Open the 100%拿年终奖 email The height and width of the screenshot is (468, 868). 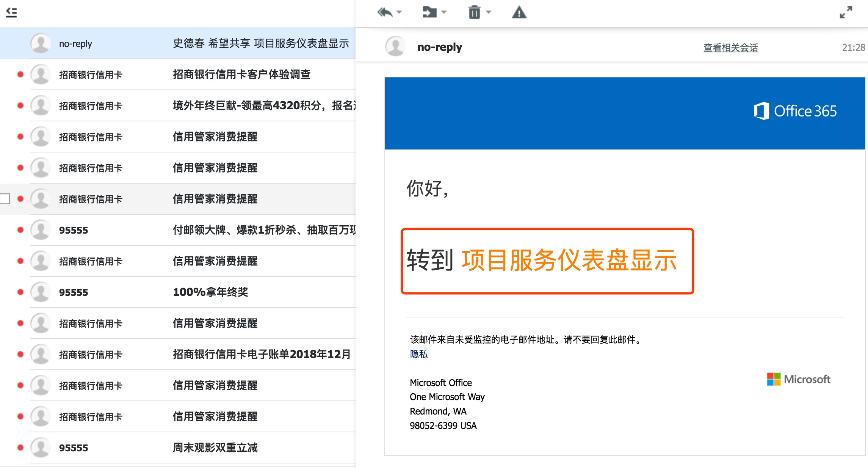[177, 292]
